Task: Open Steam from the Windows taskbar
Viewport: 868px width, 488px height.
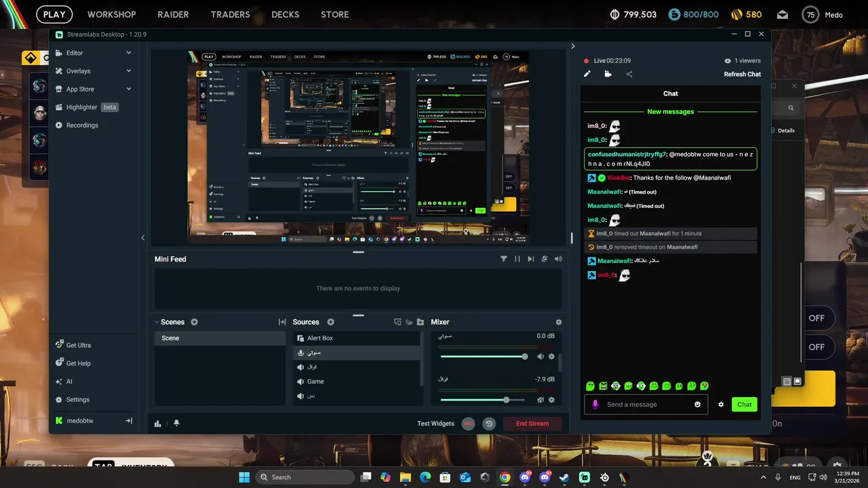Action: coord(564,477)
